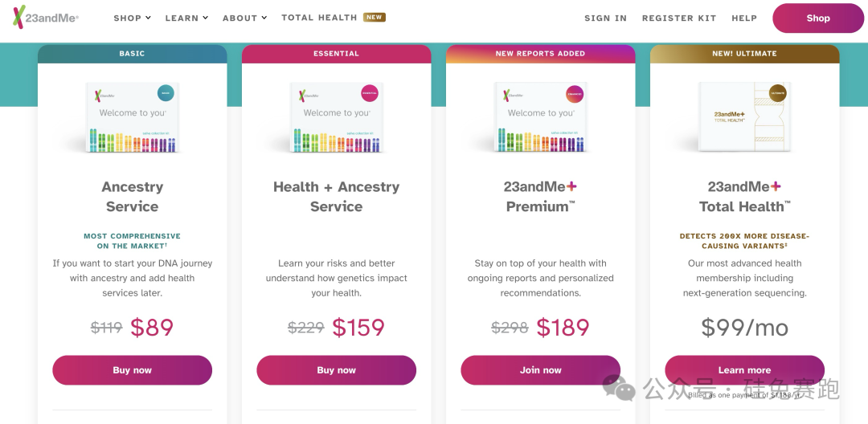Expand the Learn dropdown menu
This screenshot has width=868, height=424.
186,18
